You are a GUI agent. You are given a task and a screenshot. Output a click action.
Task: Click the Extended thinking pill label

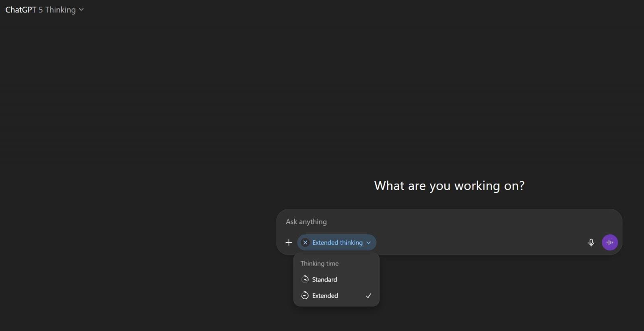pos(337,242)
